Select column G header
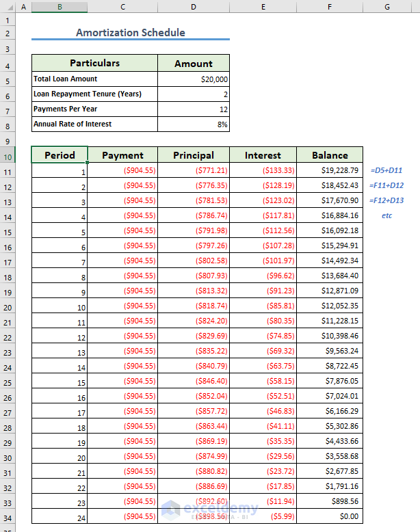420x532 pixels. (x=387, y=6)
